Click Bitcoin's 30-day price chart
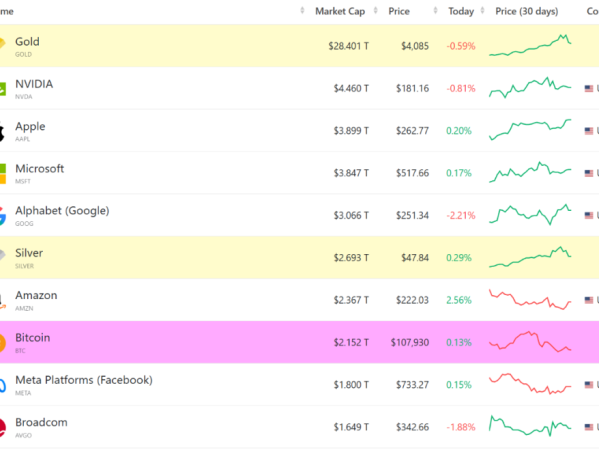 (x=530, y=342)
